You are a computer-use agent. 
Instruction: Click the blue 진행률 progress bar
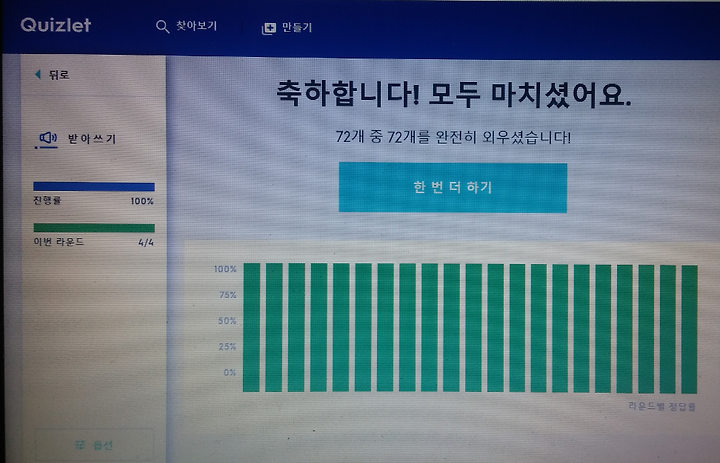[94, 186]
